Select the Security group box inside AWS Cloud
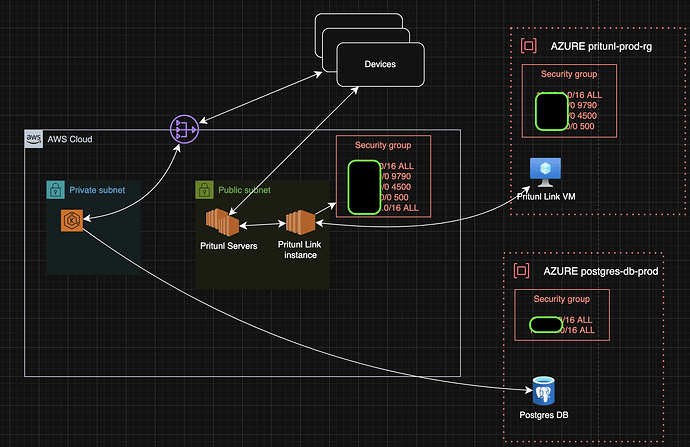Image resolution: width=690 pixels, height=447 pixels. (383, 145)
